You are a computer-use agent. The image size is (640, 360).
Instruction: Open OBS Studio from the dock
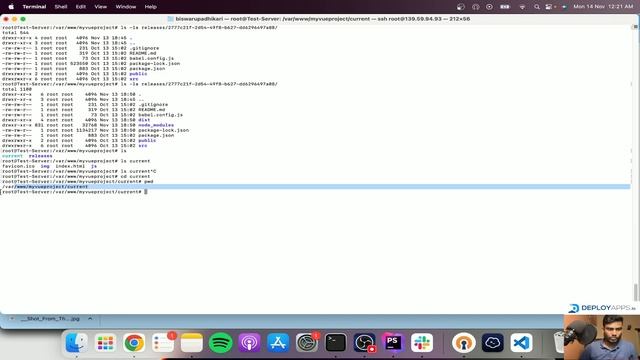click(364, 343)
